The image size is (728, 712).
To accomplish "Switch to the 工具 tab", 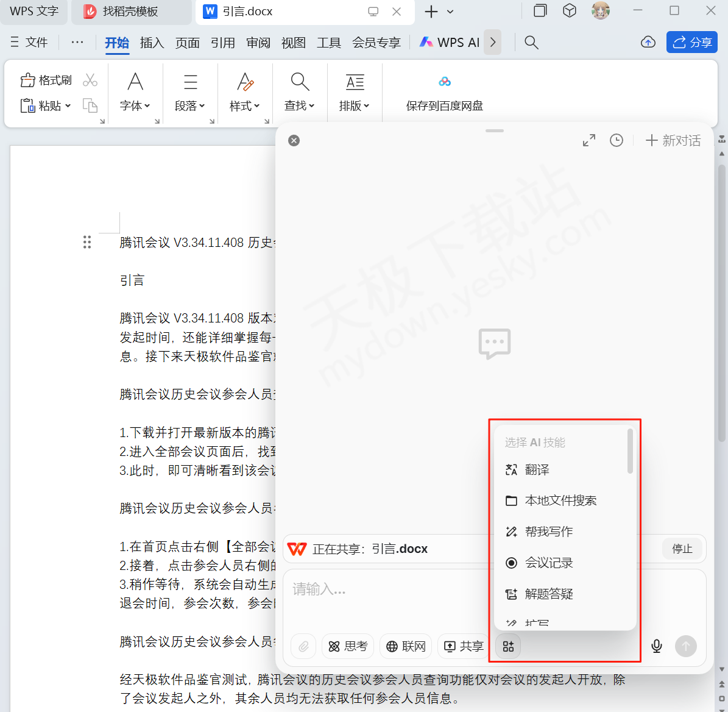I will pyautogui.click(x=329, y=43).
